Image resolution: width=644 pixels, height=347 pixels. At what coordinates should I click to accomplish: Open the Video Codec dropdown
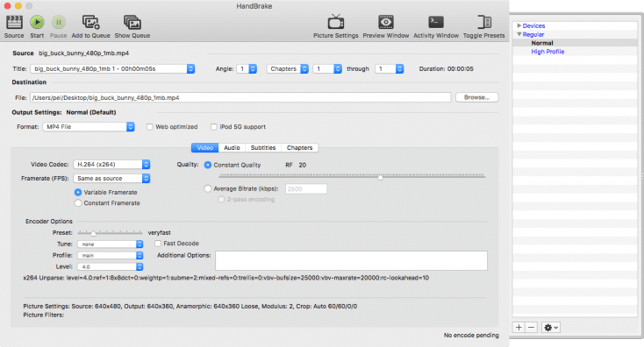click(111, 165)
